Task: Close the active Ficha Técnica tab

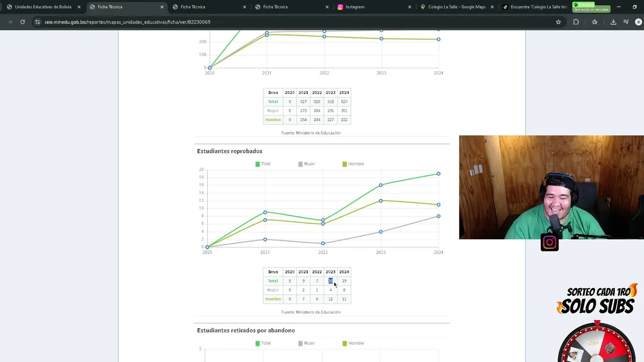Action: pos(162,7)
